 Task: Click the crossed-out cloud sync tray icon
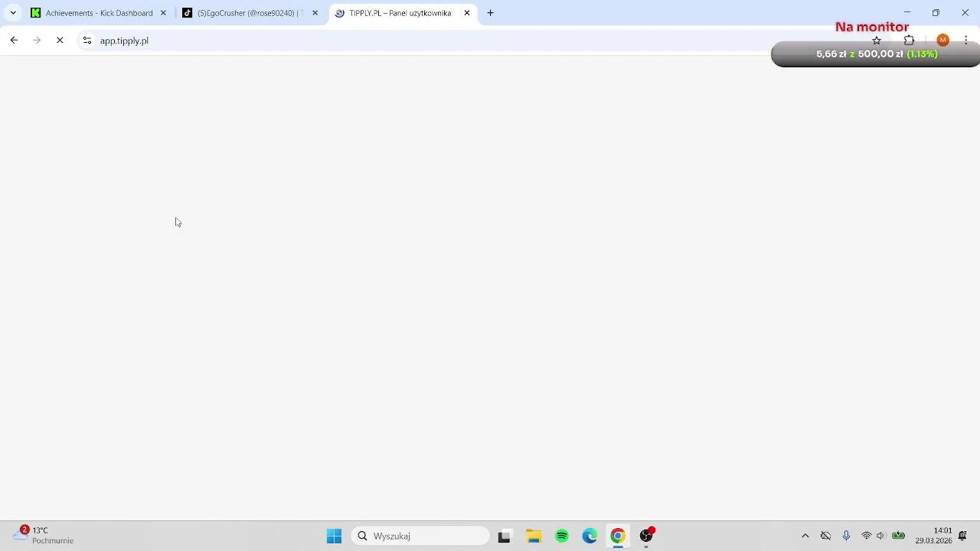[x=825, y=536]
